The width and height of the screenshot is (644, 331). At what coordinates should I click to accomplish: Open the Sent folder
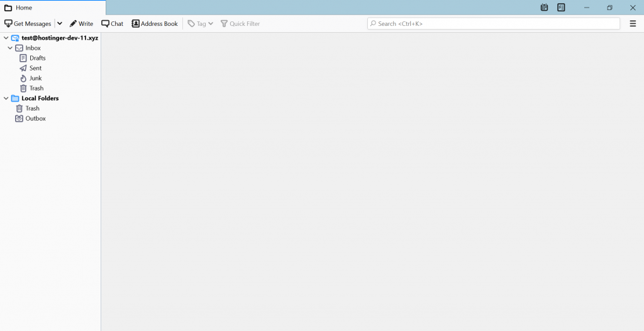coord(35,68)
